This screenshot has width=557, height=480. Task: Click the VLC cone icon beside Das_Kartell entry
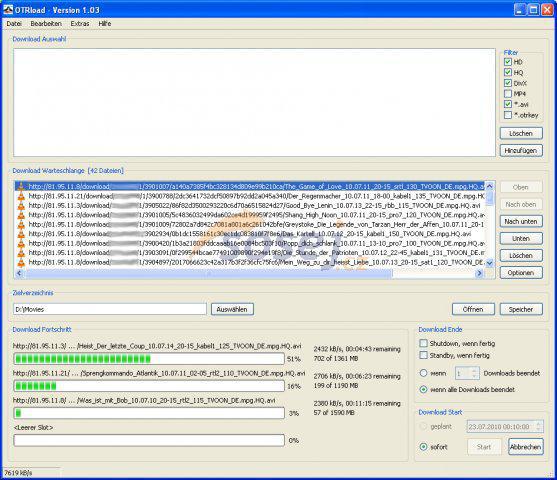(21, 234)
